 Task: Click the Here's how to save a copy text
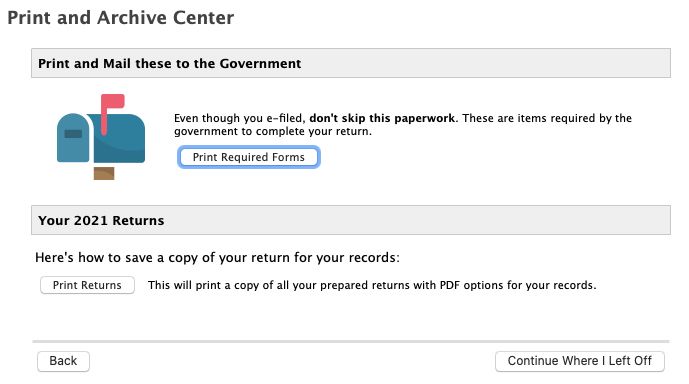(218, 257)
